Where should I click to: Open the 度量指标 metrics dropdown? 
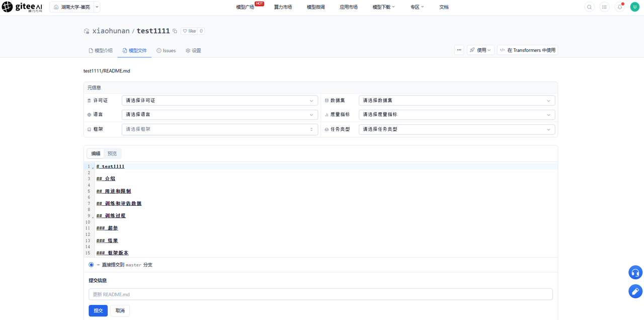pyautogui.click(x=457, y=115)
